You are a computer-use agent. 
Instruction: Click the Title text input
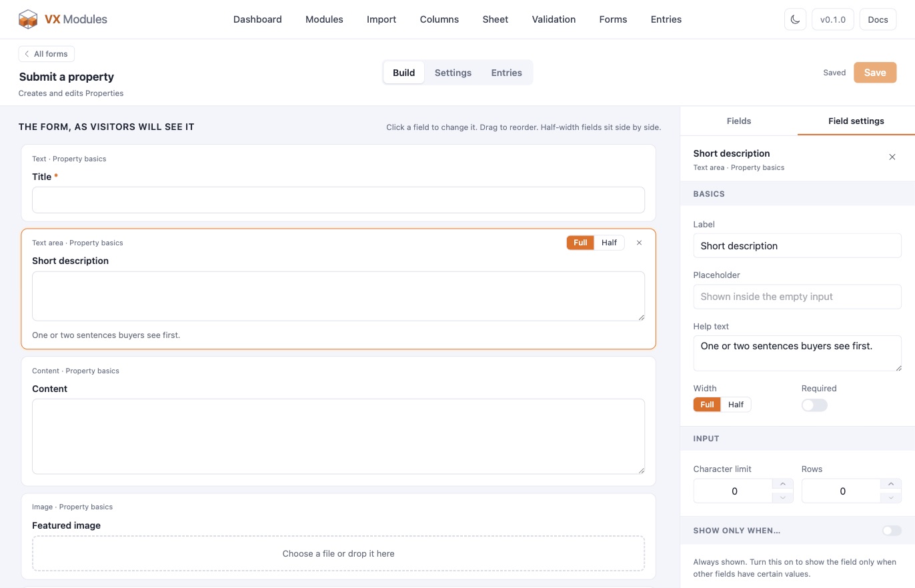338,200
